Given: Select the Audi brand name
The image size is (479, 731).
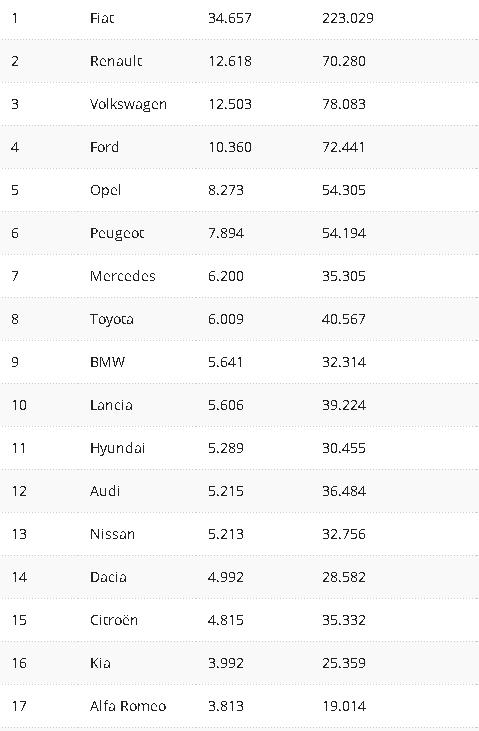Looking at the screenshot, I should [x=105, y=491].
